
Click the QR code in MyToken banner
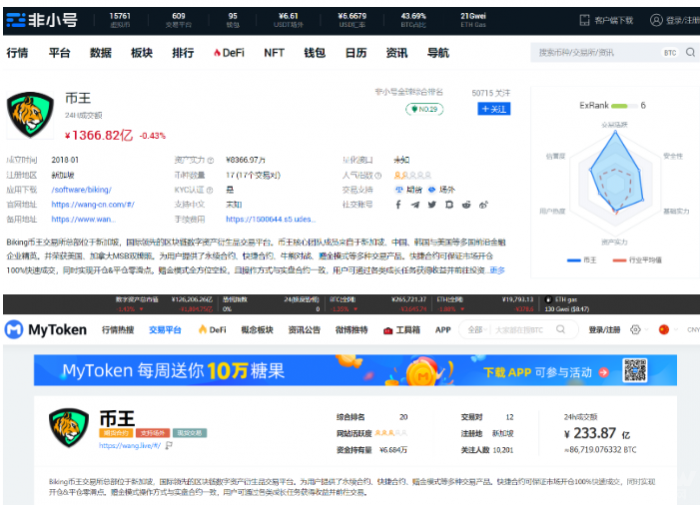[635, 370]
